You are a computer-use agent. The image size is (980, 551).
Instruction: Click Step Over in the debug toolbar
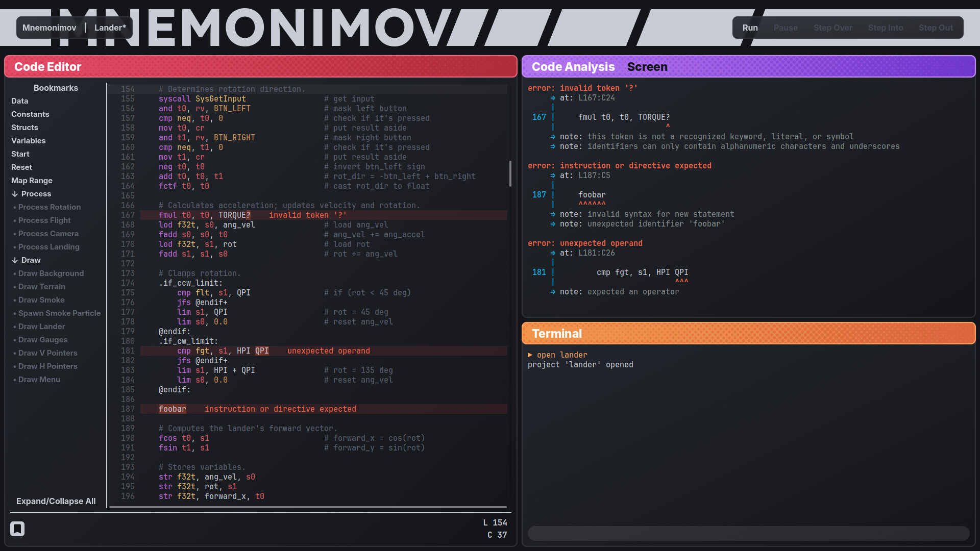[x=832, y=28]
